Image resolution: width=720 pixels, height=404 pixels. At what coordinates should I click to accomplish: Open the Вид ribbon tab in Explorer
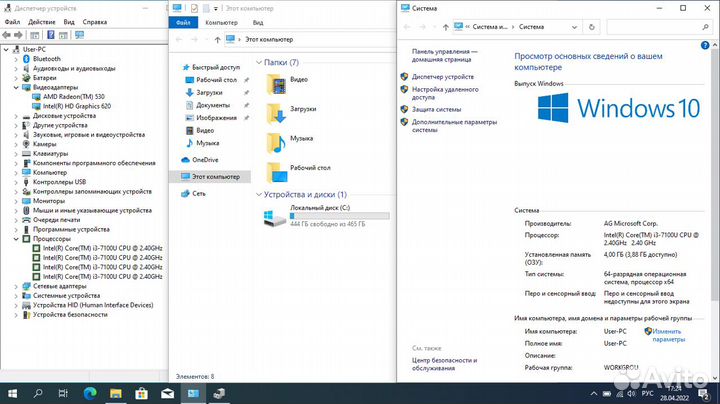(x=258, y=22)
